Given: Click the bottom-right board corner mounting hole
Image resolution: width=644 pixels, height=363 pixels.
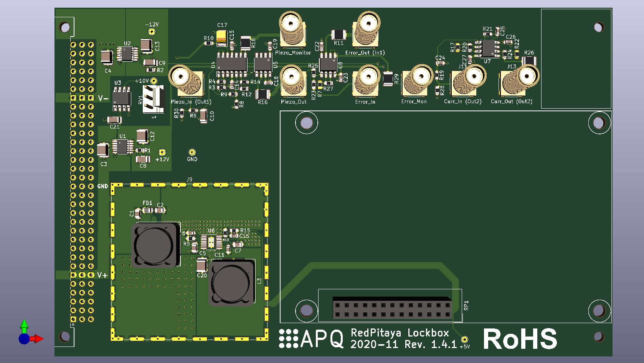Looking at the screenshot, I should 599,337.
